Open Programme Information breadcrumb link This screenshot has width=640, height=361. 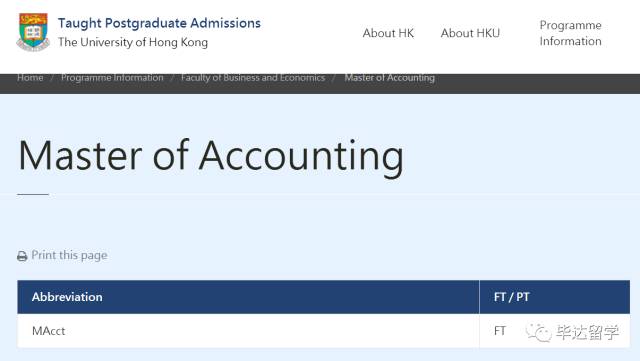[x=112, y=78]
